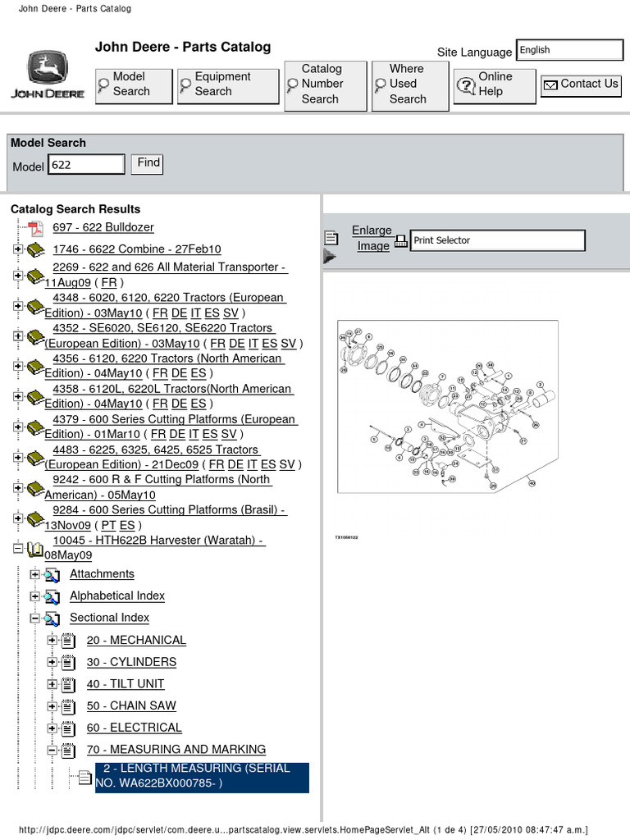
Task: Click the book icon for catalog 4379
Action: 35,428
